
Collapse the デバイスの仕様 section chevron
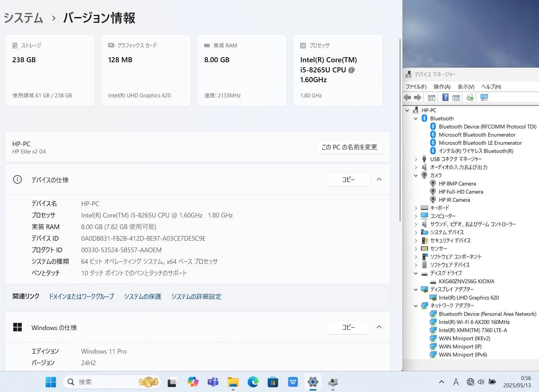click(379, 180)
